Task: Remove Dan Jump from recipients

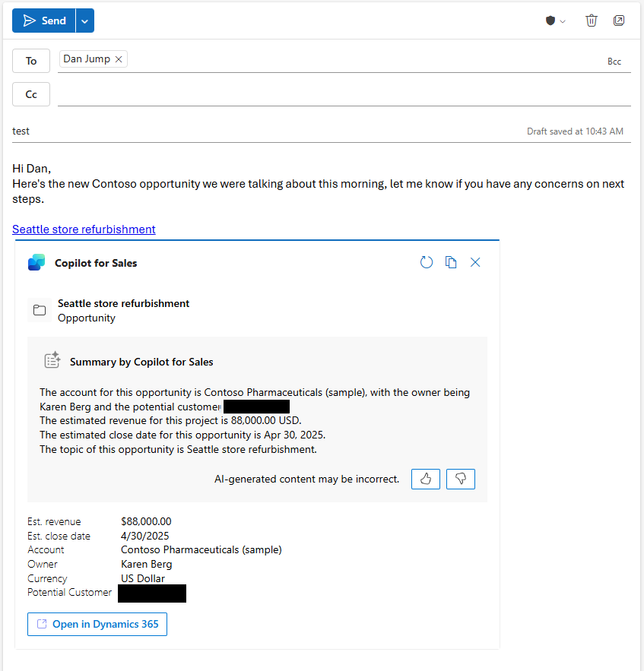Action: 119,59
